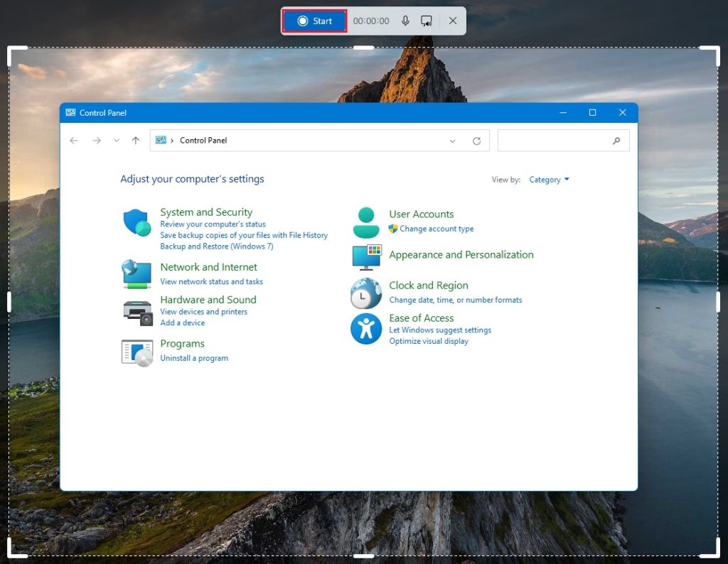Image resolution: width=728 pixels, height=564 pixels.
Task: Open Hardware and Sound printer icon
Action: (137, 311)
